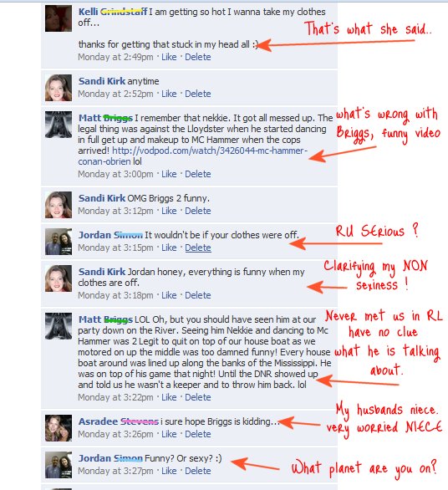The width and height of the screenshot is (448, 490).
Task: Click Sandi Kirk's avatar on 3:18pm comment
Action: point(59,278)
